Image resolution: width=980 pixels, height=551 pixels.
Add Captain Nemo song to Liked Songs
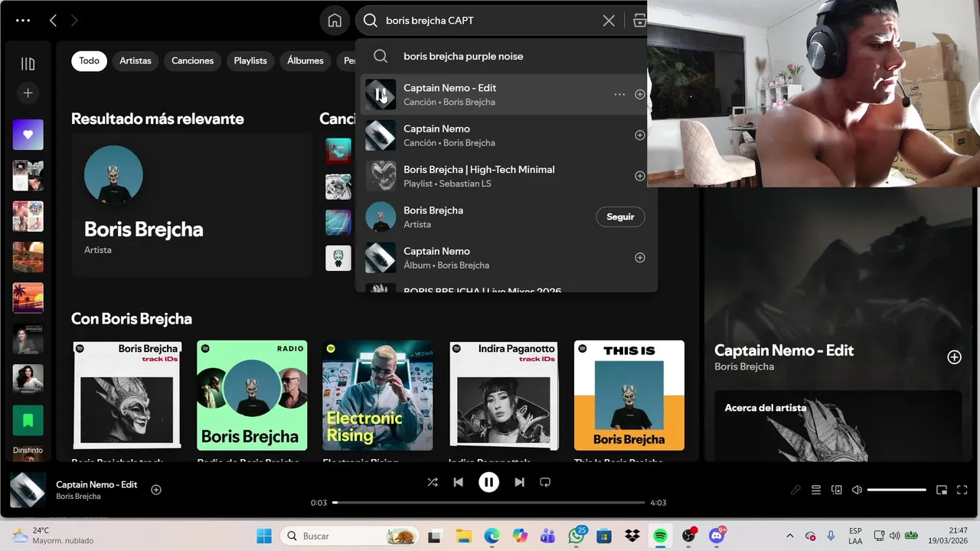tap(640, 135)
